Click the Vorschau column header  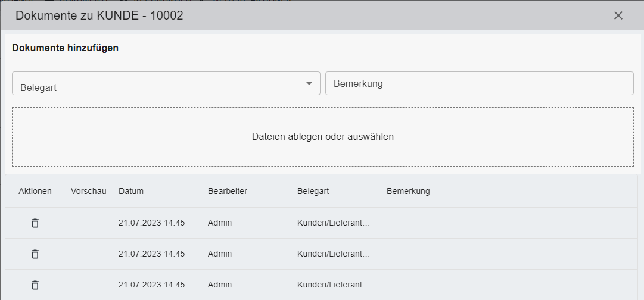(x=88, y=191)
